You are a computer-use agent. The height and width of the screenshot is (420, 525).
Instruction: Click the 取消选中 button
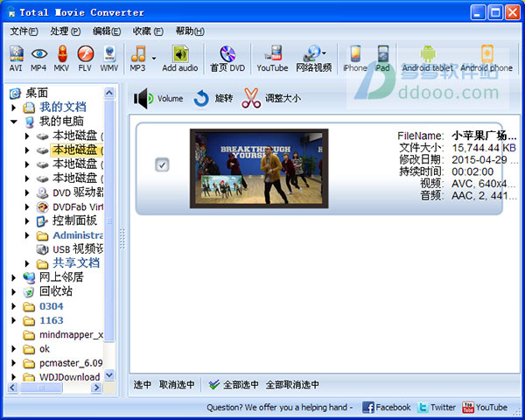(177, 384)
